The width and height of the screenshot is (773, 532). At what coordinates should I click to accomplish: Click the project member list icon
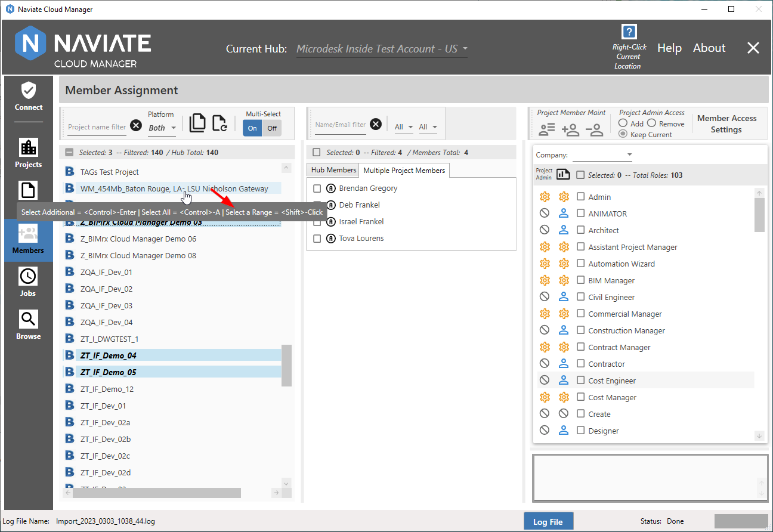547,129
